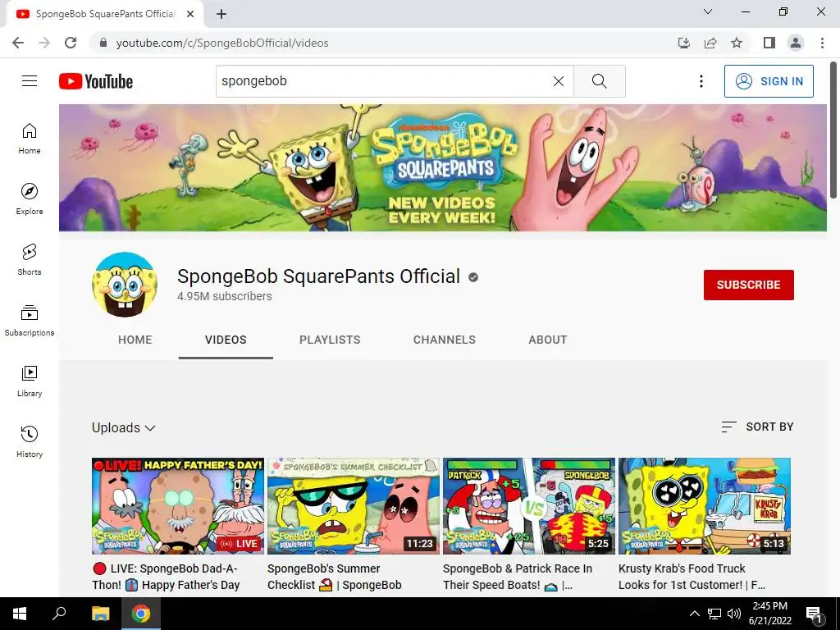Open History in the sidebar
840x630 pixels.
tap(30, 441)
